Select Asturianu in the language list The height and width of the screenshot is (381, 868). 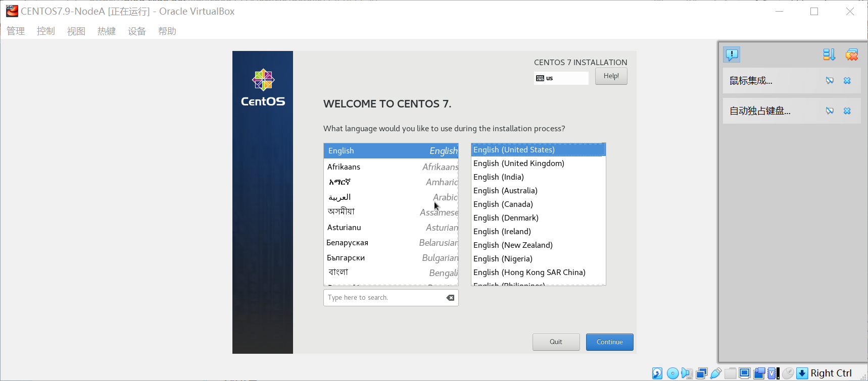click(x=391, y=227)
